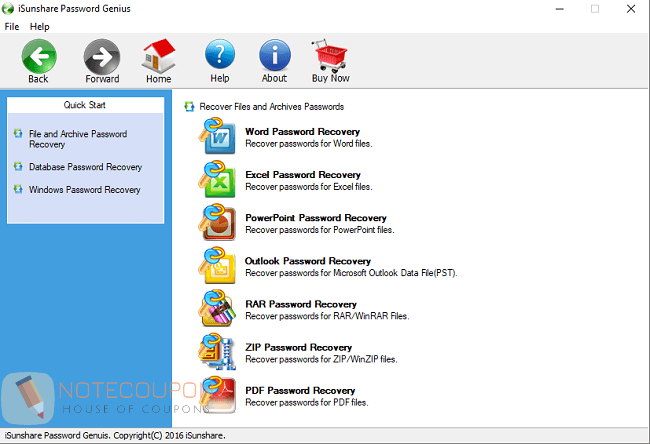650x444 pixels.
Task: Click the Forward label in the toolbar
Action: [x=102, y=79]
